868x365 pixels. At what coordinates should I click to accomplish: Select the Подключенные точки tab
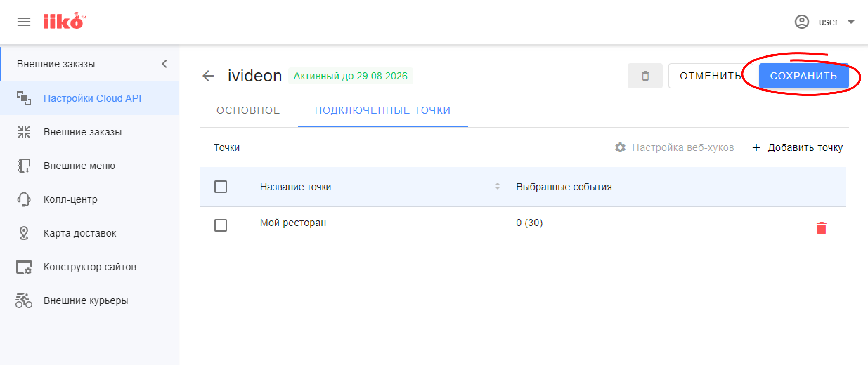pos(383,110)
